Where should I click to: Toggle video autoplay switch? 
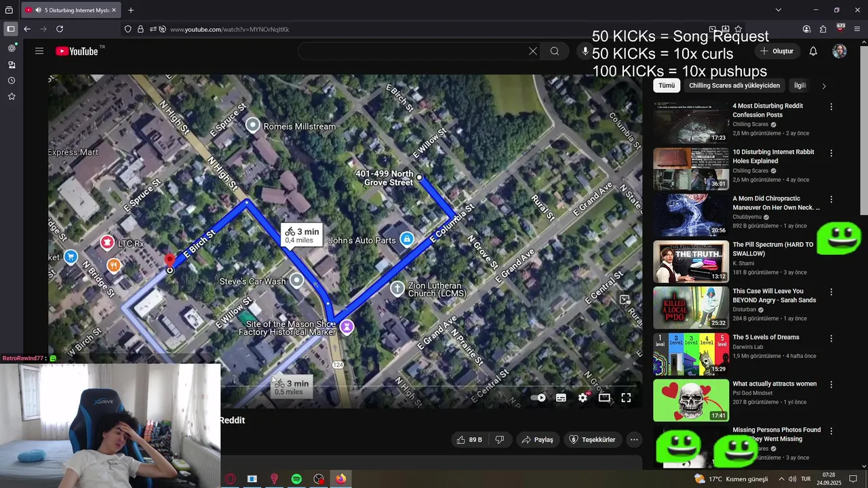538,398
